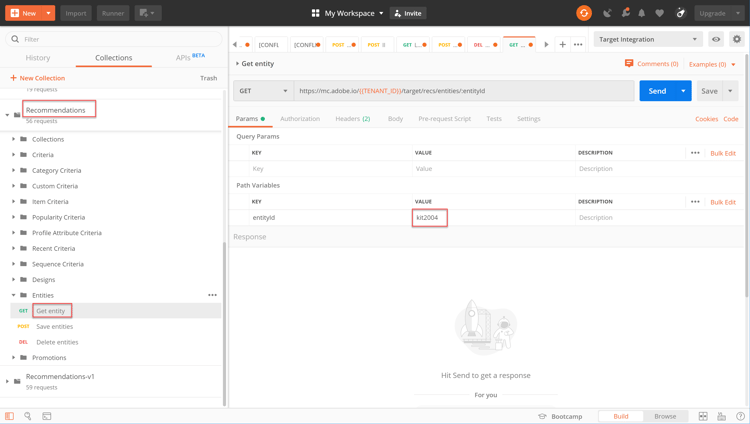
Task: Switch to Build mode
Action: pos(621,416)
